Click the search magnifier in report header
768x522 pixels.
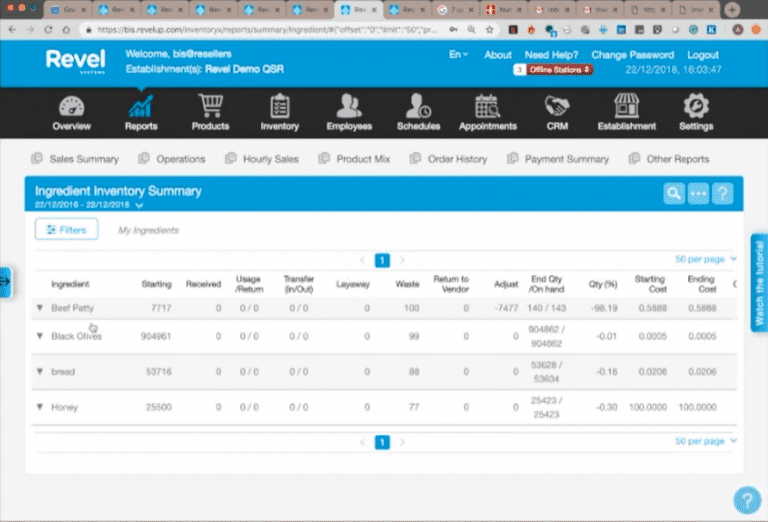(x=674, y=193)
